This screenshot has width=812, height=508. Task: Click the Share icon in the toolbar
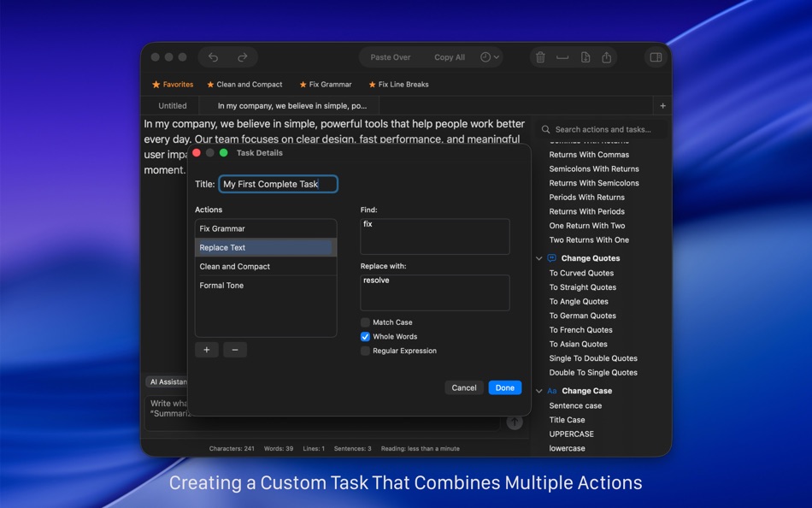[606, 56]
